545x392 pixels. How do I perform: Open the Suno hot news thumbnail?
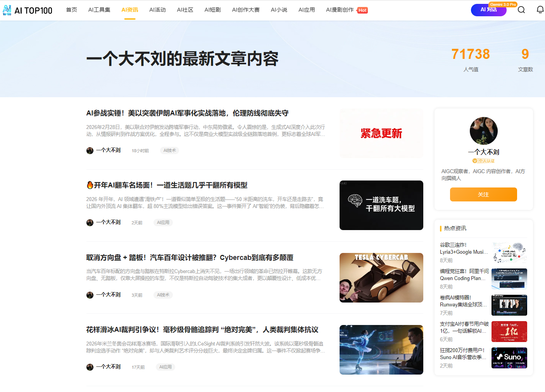pos(509,358)
